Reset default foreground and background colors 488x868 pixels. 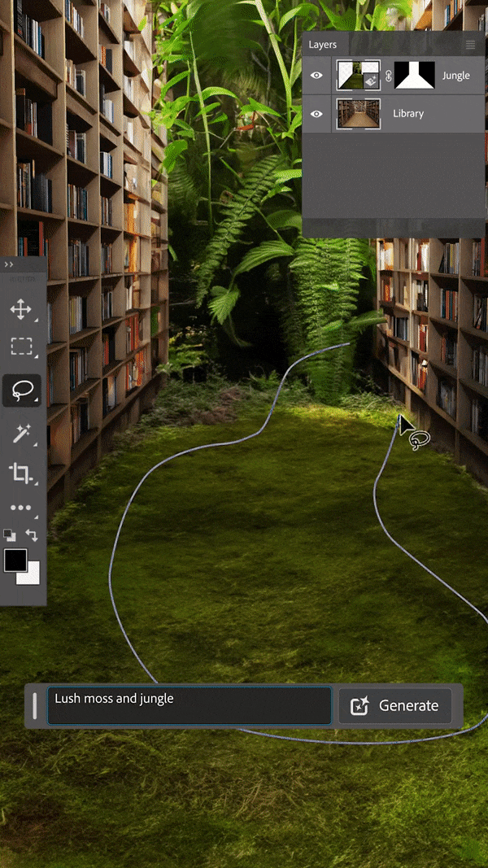pos(9,534)
